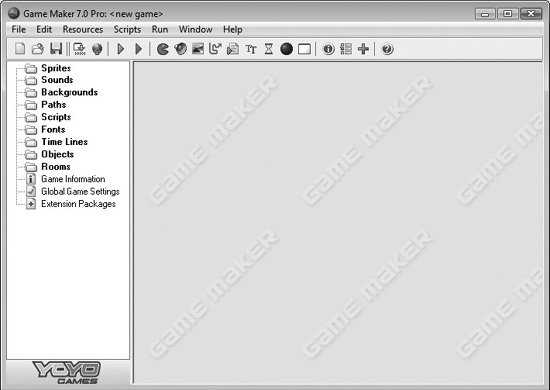The image size is (550, 390).
Task: Click extension packages plus toolbar icon
Action: [x=363, y=49]
